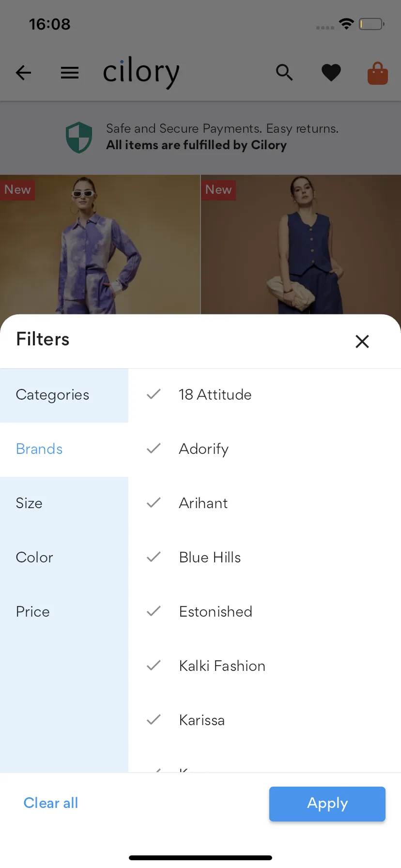Open the navy vest outfit thumbnail
Viewport: 401px width, 868px height.
301,245
